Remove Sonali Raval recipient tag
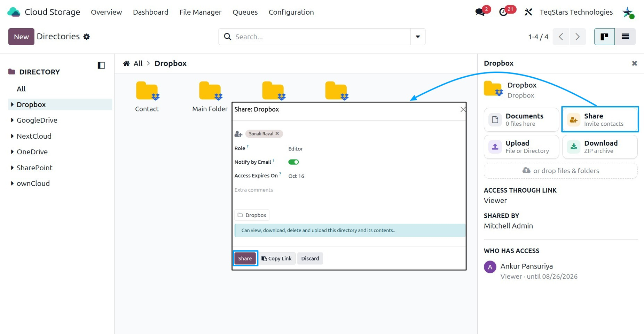The height and width of the screenshot is (334, 644). click(x=277, y=133)
